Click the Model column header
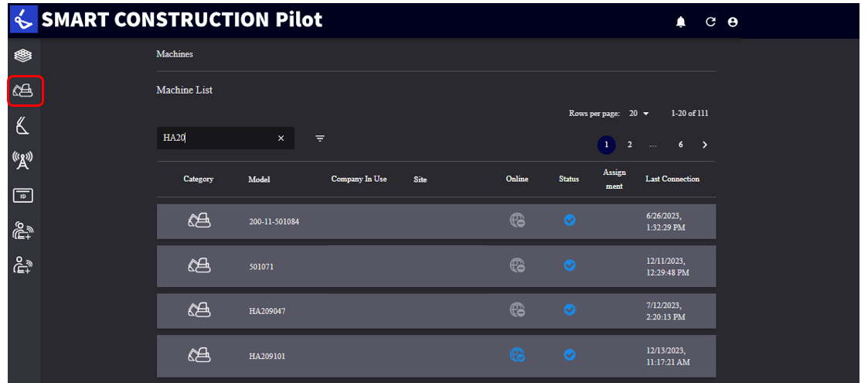Viewport: 868px width, 383px height. [259, 180]
